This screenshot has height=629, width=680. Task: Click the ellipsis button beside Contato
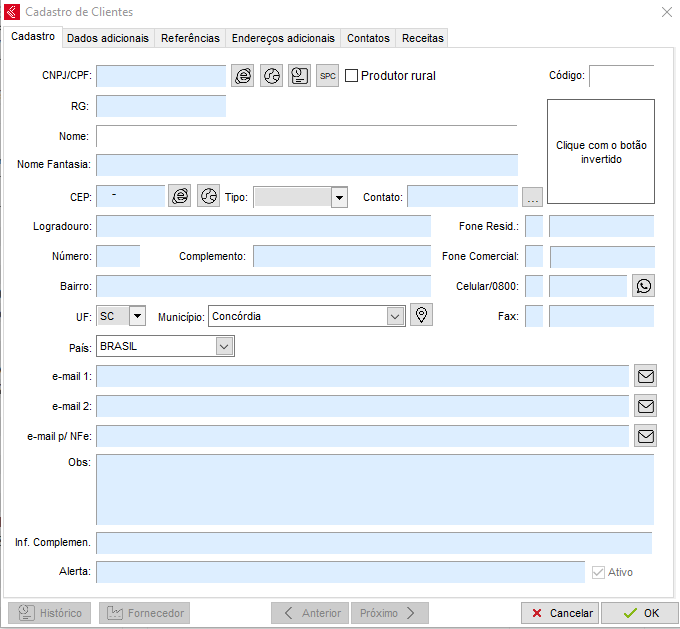pyautogui.click(x=532, y=197)
